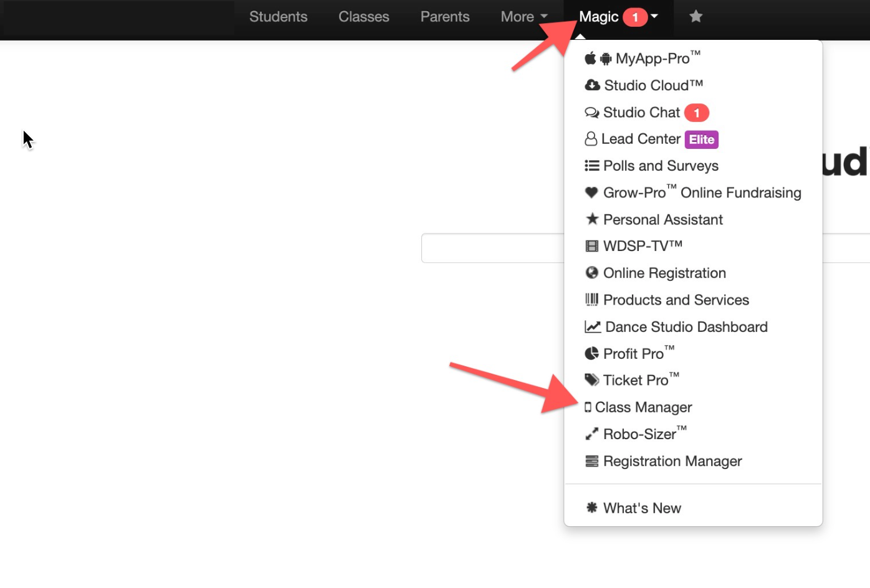
Task: Click the list icon beside Polls and Surveys
Action: pos(592,166)
